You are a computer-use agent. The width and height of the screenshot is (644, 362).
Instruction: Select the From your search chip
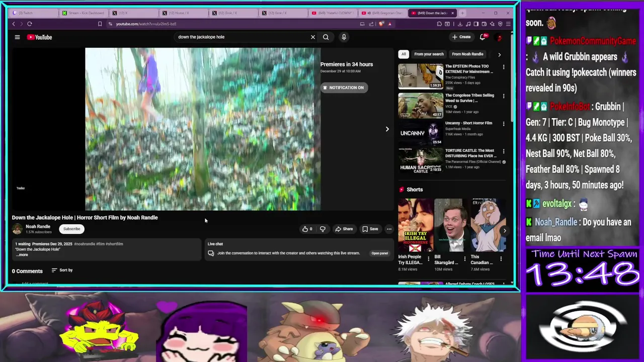click(429, 54)
